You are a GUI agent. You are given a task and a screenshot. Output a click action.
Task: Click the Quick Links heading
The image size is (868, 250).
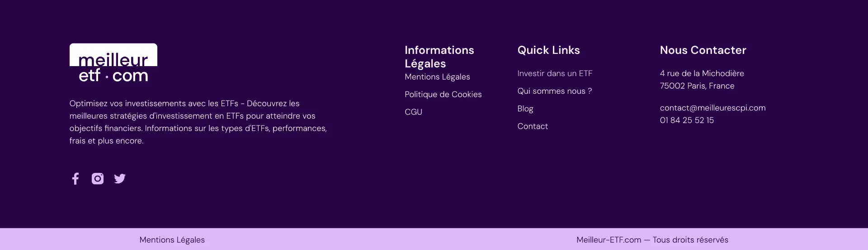click(548, 50)
